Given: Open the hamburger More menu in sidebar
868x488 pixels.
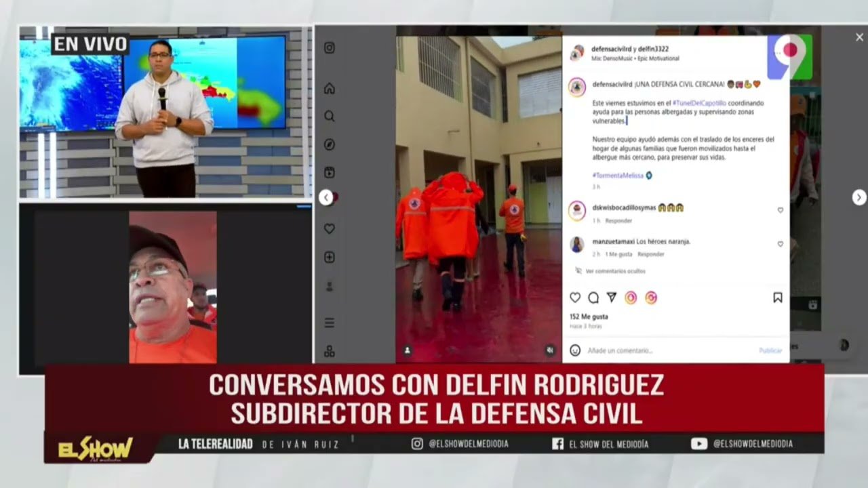Looking at the screenshot, I should [330, 323].
